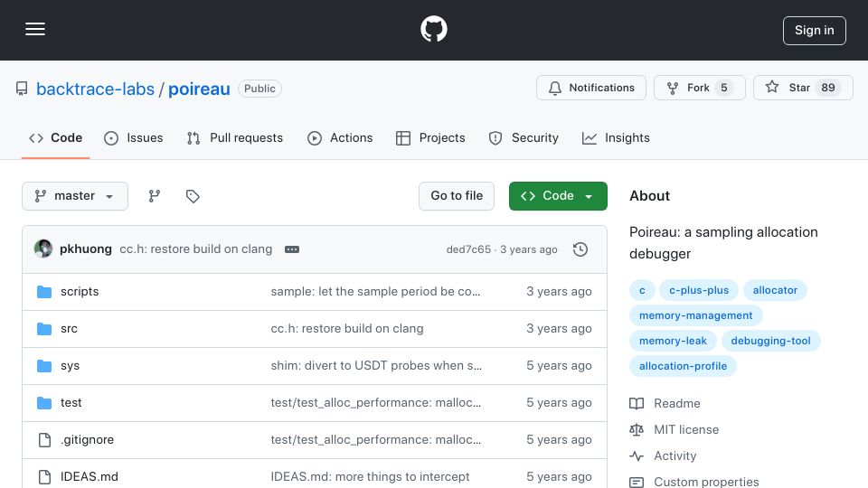Click the Public visibility badge
Image resolution: width=868 pixels, height=488 pixels.
(259, 89)
